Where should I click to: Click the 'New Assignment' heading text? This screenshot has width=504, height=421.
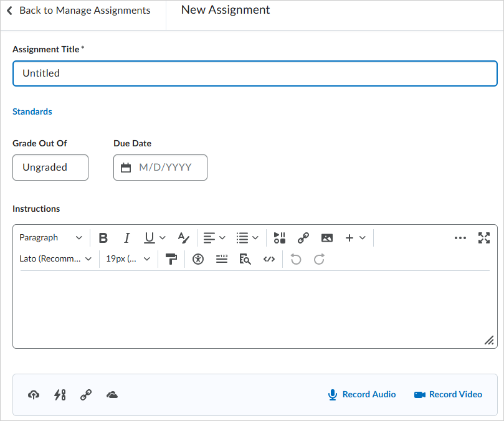click(x=226, y=10)
